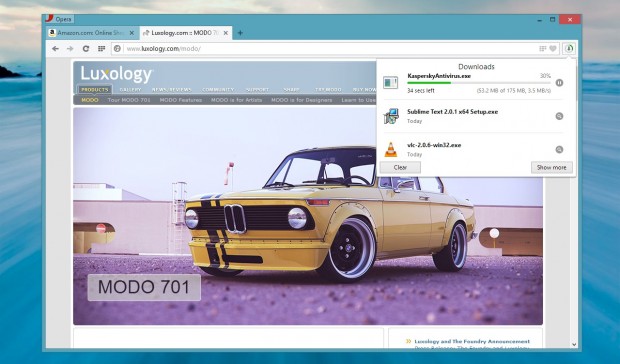This screenshot has width=620, height=364.
Task: Open Speed Dial grid icon
Action: (102, 49)
